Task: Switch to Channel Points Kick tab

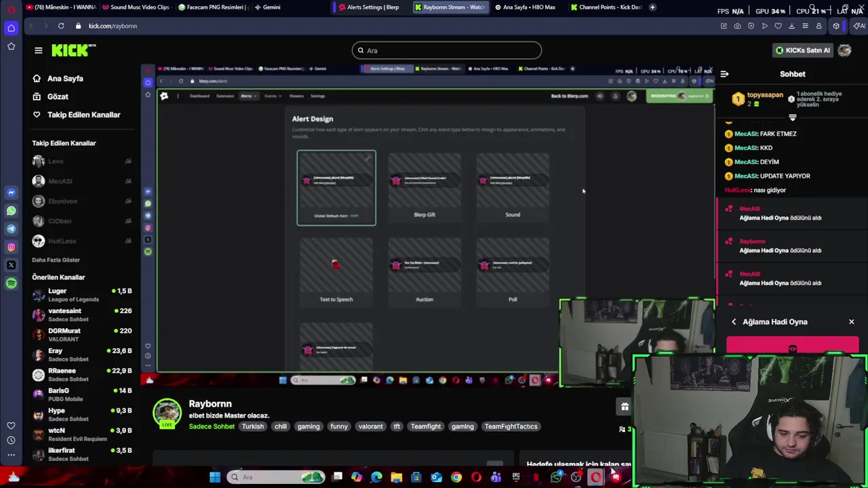Action: [x=605, y=7]
